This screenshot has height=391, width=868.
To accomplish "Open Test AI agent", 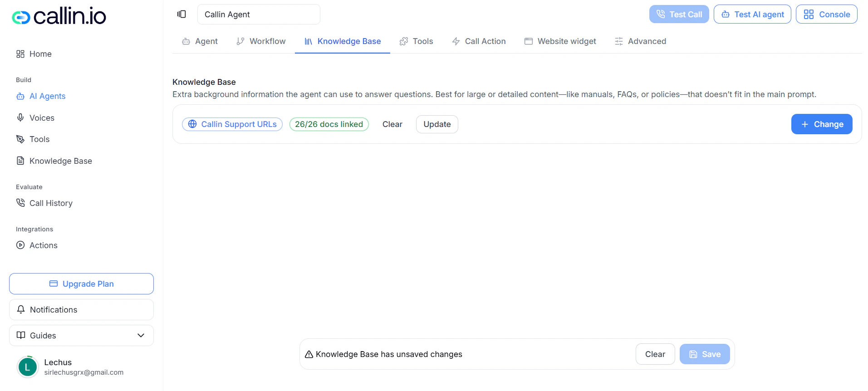I will coord(752,15).
